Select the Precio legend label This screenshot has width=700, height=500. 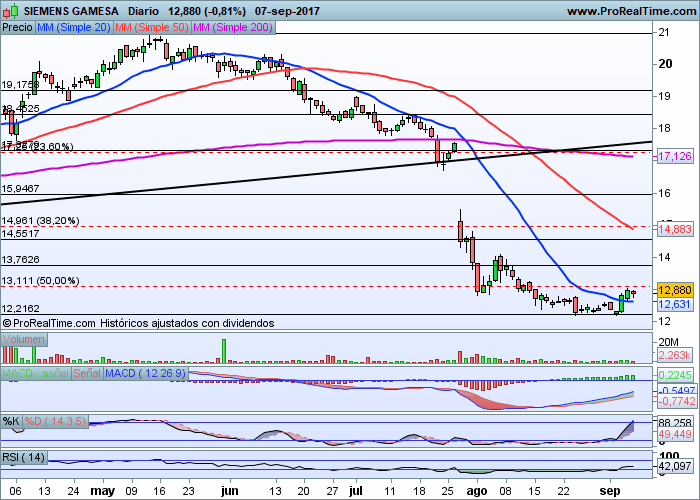[17, 27]
